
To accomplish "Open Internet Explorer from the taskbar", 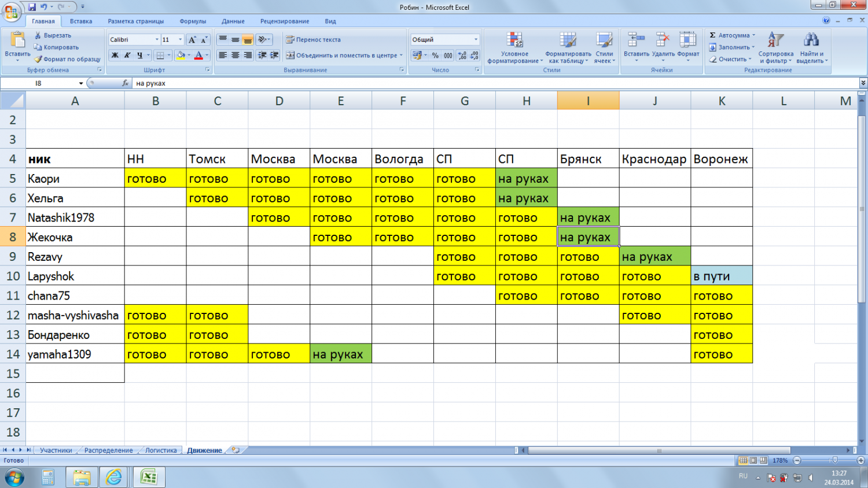I will (114, 477).
